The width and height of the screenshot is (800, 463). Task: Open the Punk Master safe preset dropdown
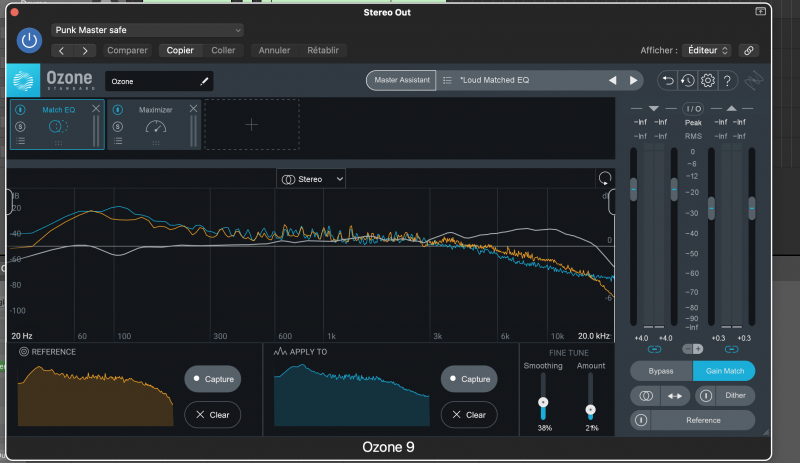(147, 30)
